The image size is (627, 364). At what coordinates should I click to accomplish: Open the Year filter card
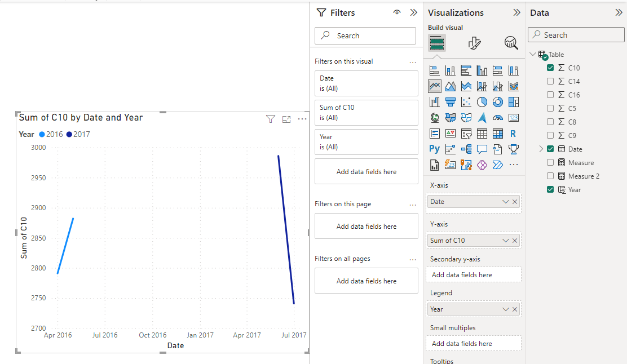click(x=367, y=141)
